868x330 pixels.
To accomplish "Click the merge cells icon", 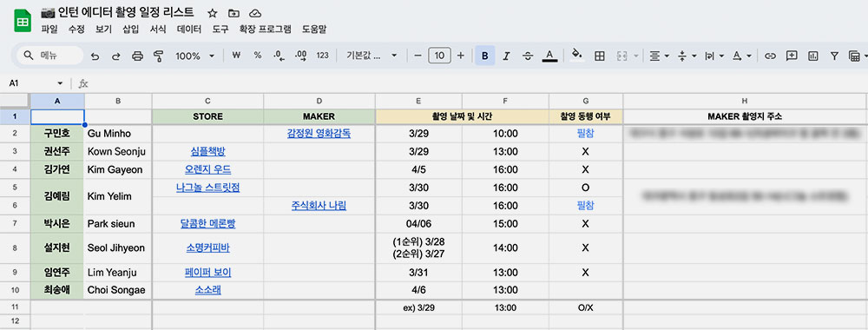I will 621,56.
